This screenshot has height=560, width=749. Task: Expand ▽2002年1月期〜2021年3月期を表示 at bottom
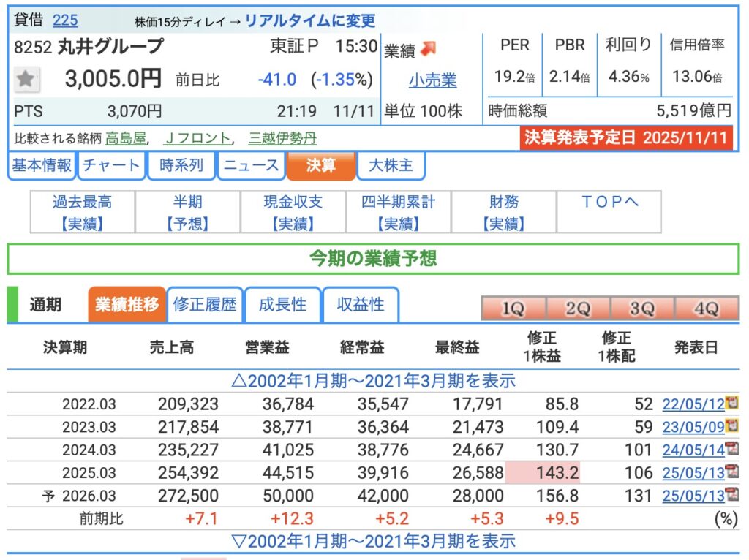(373, 541)
